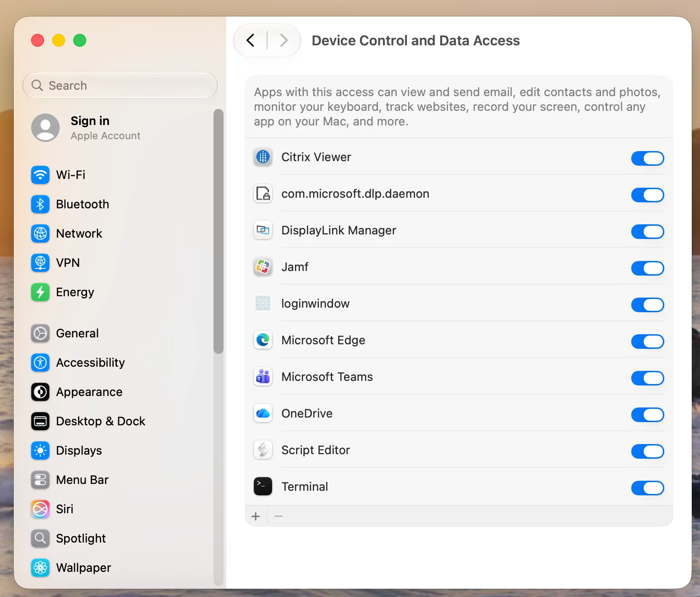Show Appearance settings
Screen dimensions: 700x597
[120, 392]
